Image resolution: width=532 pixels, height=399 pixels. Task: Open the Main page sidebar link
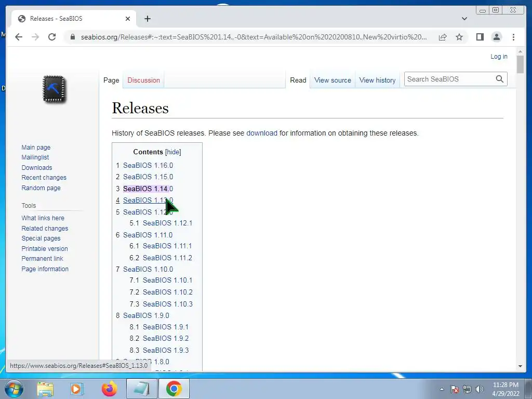tap(36, 147)
